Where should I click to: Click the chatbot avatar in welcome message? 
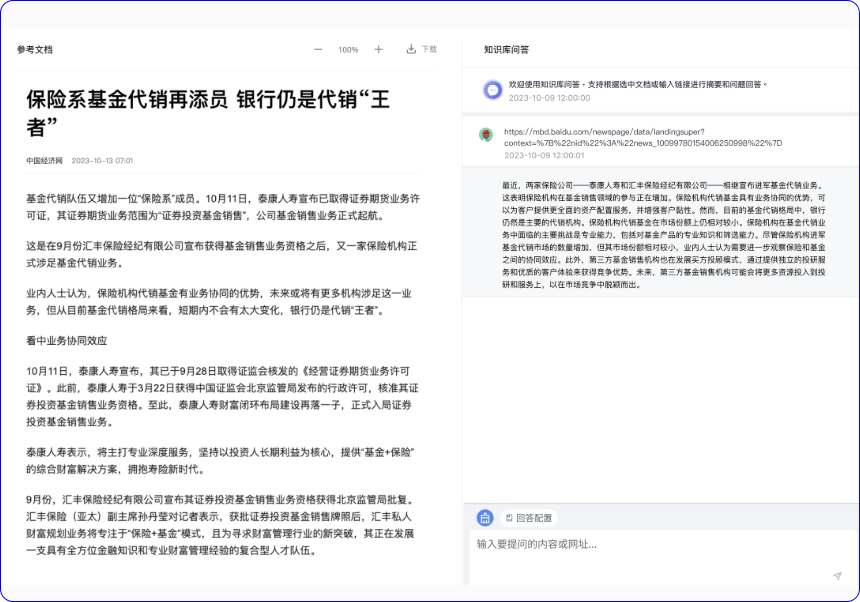click(493, 90)
